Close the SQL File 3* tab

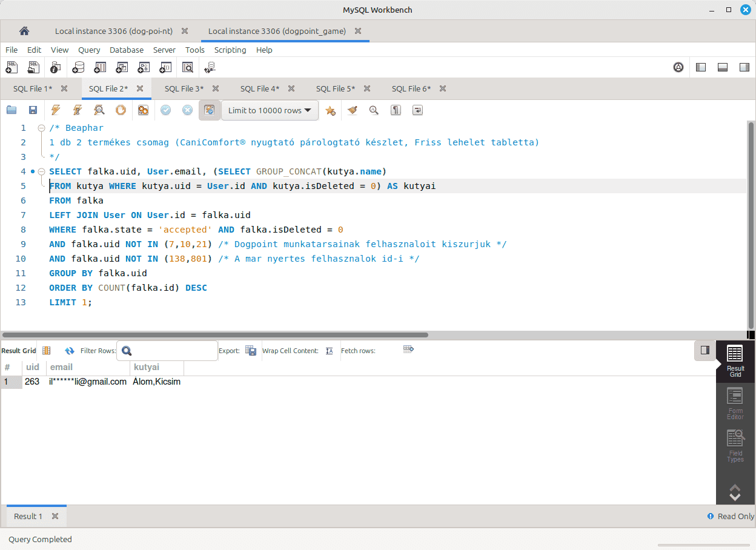click(x=216, y=88)
